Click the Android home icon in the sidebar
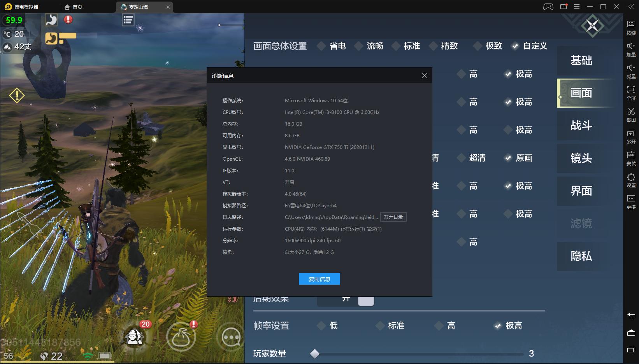639x364 pixels. [631, 332]
